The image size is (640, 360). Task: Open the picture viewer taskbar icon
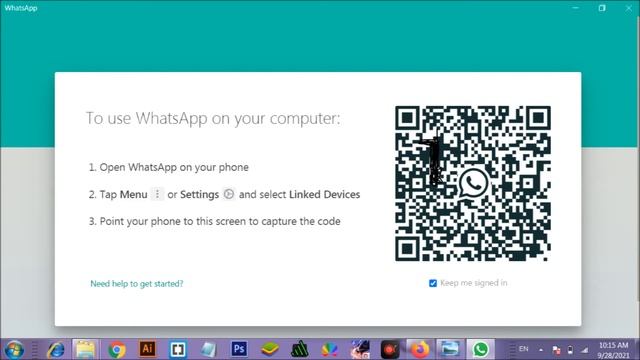(450, 350)
